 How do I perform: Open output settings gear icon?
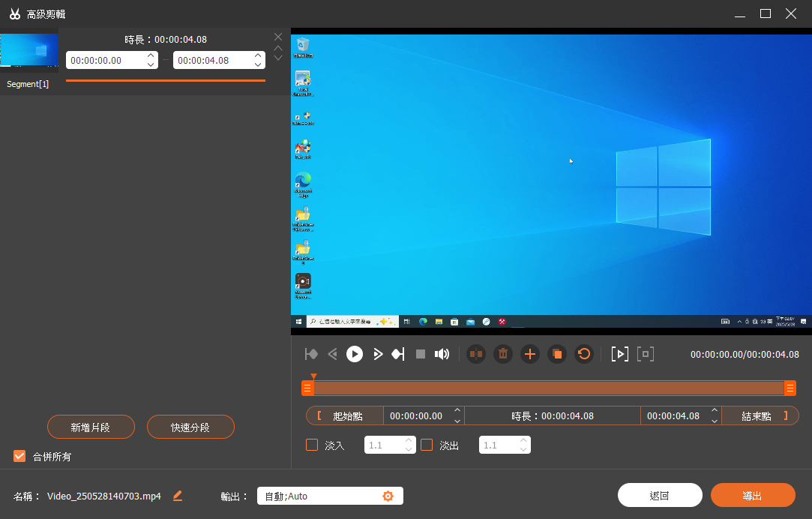click(388, 496)
